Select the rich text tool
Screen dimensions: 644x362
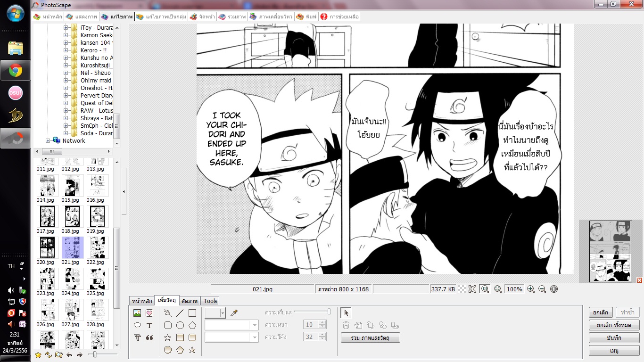pos(137,337)
